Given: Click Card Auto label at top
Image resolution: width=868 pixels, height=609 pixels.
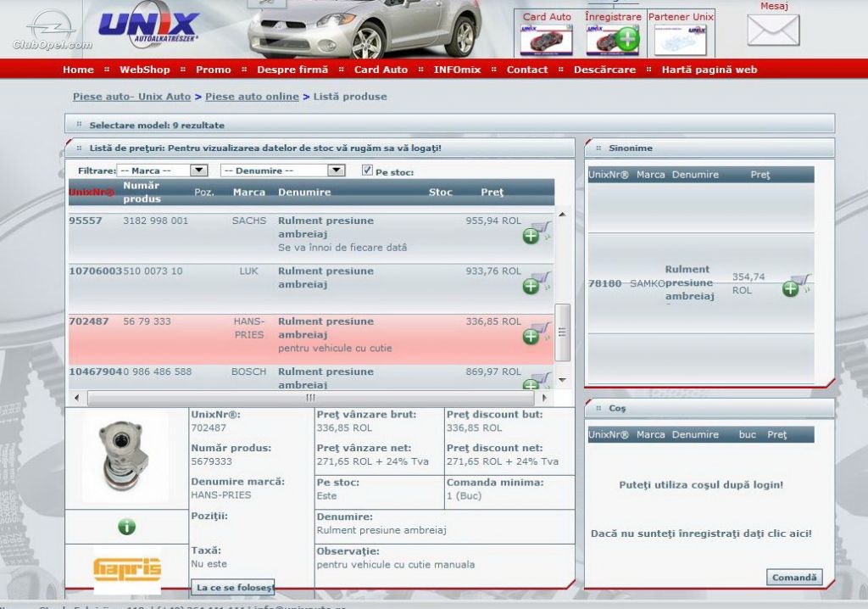Looking at the screenshot, I should [547, 17].
